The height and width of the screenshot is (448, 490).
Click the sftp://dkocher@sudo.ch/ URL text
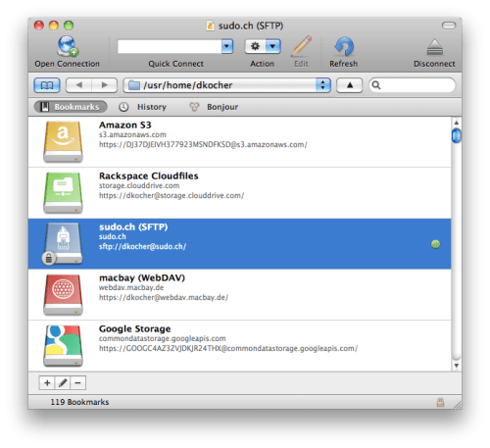coord(143,246)
